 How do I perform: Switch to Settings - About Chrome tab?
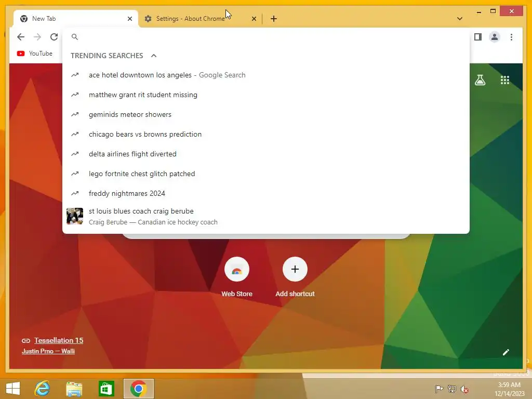pyautogui.click(x=200, y=19)
